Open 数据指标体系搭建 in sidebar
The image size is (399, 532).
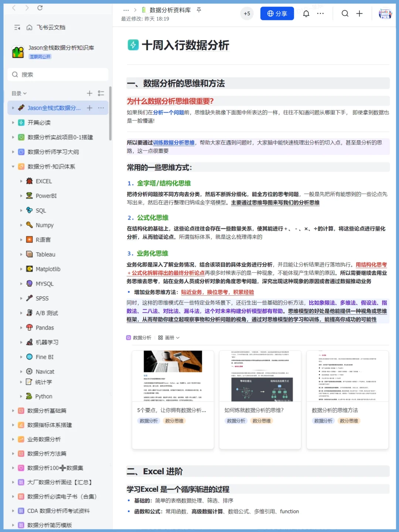coord(50,425)
